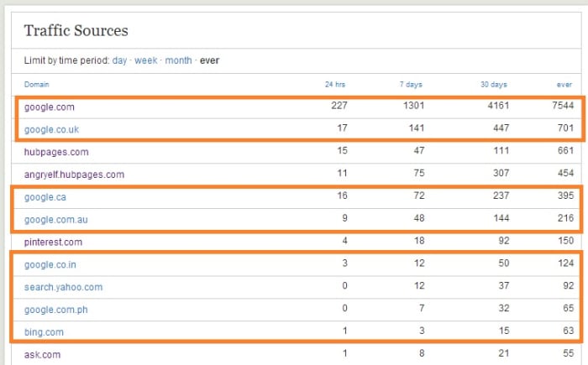Select hubpages.com 7 days value 47
The image size is (588, 365).
click(x=419, y=151)
